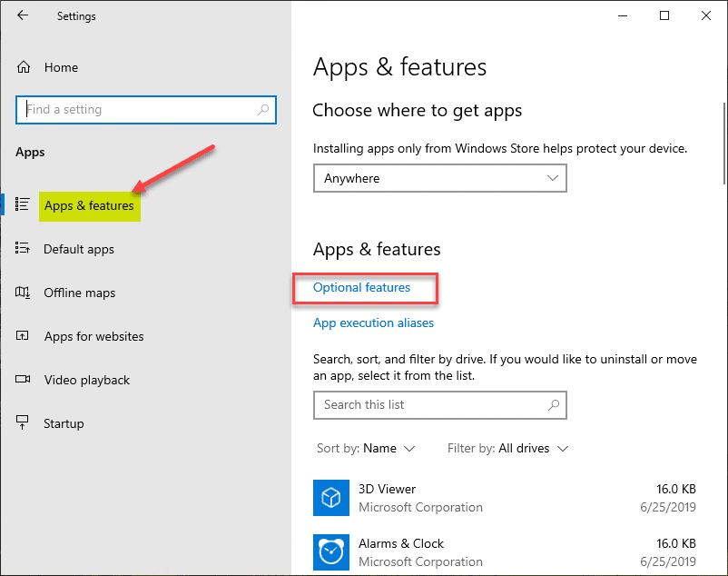Click the Offline maps icon
728x576 pixels.
(23, 293)
